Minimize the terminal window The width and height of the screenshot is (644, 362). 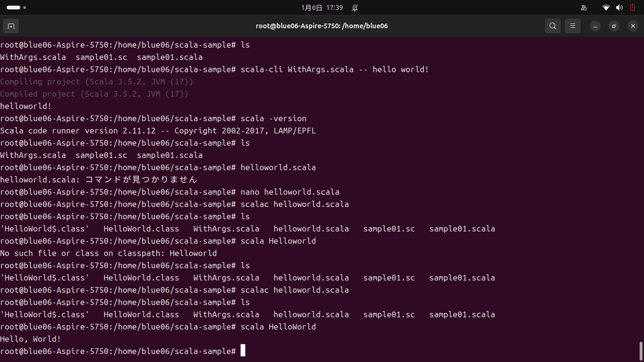[595, 26]
